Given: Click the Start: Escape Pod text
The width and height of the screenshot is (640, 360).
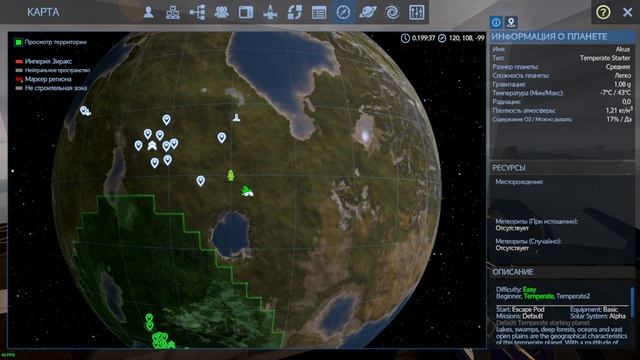Looking at the screenshot, I should coord(520,309).
